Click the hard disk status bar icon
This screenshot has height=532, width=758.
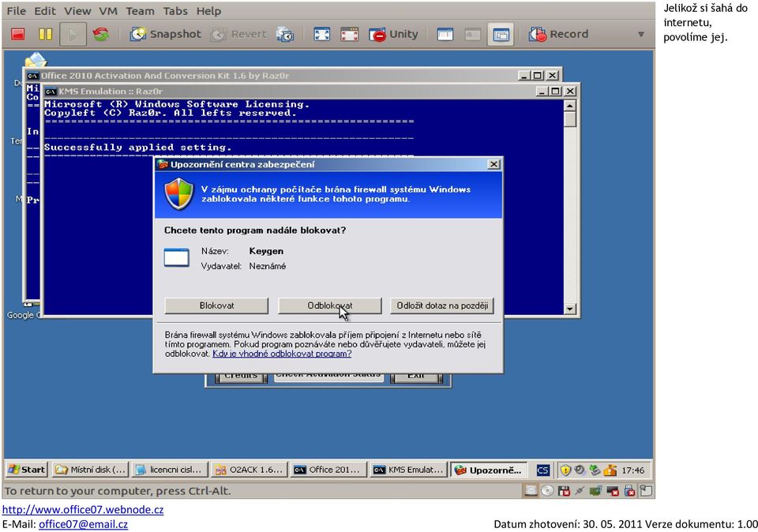[x=531, y=491]
